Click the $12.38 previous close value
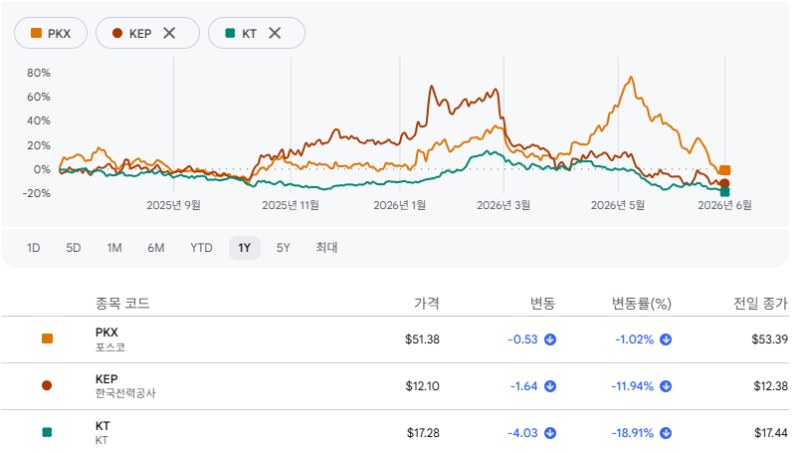Screen dimensions: 800x453 (770, 386)
